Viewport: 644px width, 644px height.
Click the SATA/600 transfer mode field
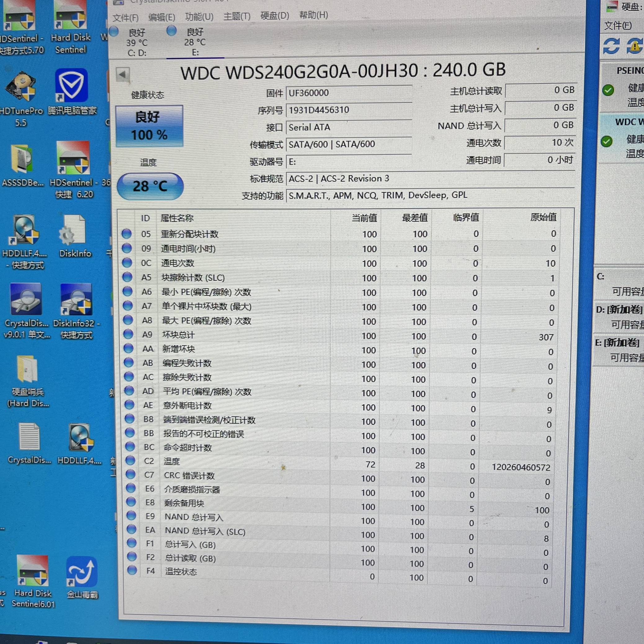349,144
